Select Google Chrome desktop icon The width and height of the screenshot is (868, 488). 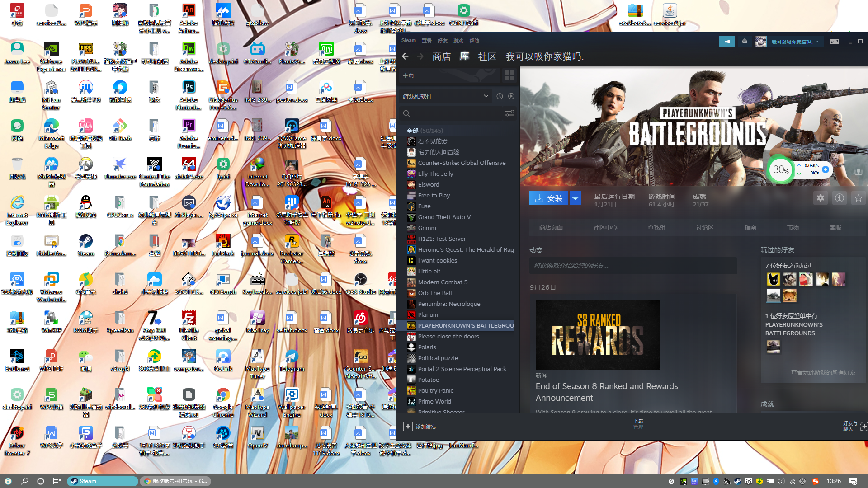(223, 402)
